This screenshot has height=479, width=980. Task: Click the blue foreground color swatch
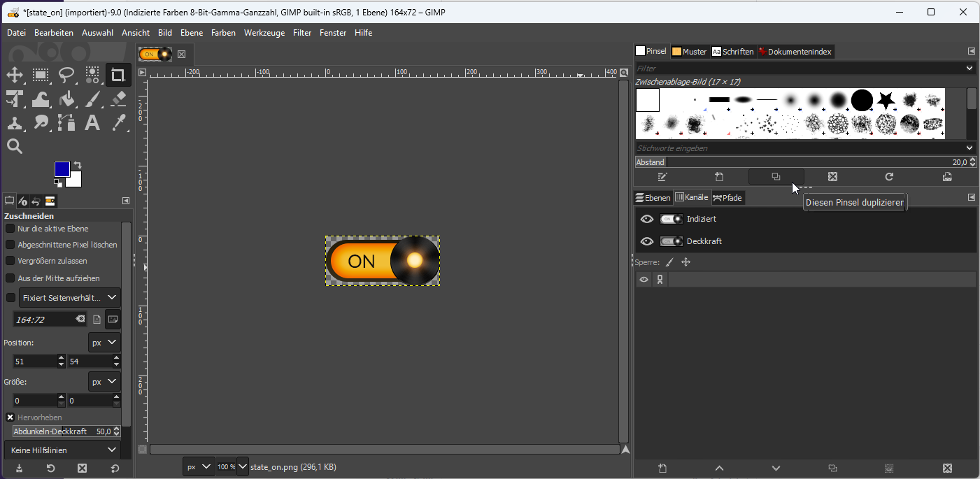pos(62,169)
